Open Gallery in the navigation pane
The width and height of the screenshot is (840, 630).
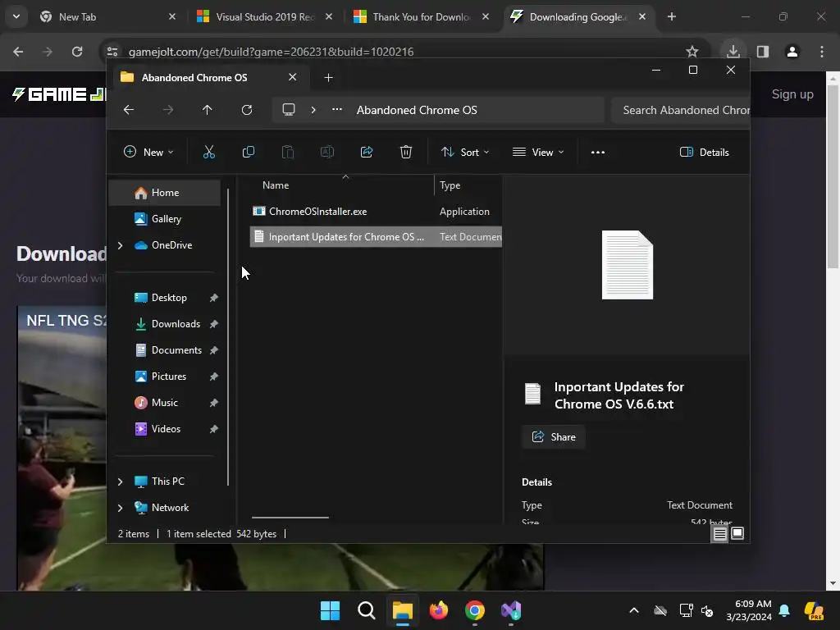[x=165, y=219]
